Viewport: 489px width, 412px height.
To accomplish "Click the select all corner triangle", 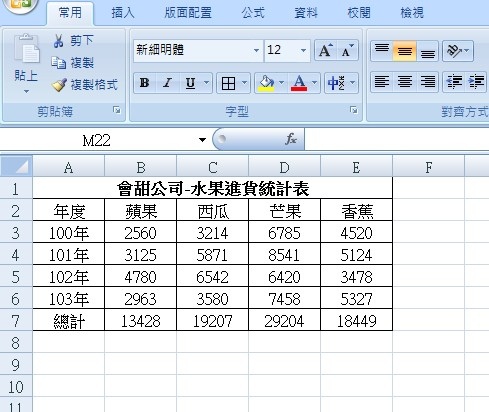I will click(17, 166).
